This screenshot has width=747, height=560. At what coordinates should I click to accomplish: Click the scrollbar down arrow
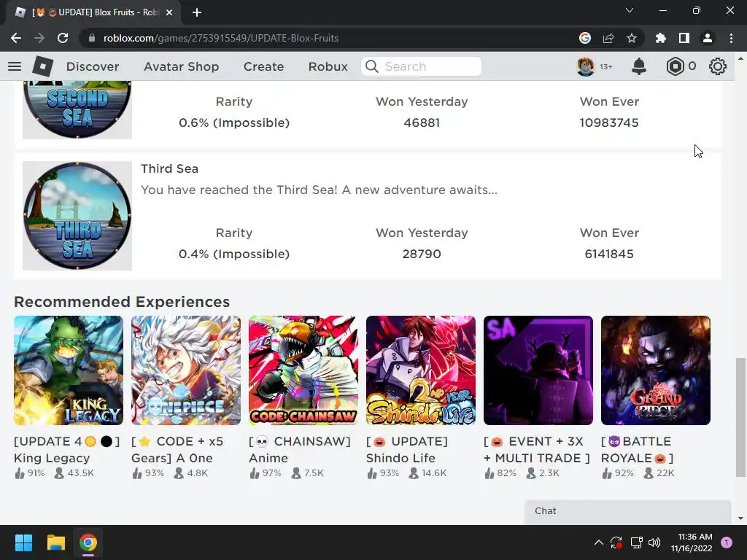(740, 518)
